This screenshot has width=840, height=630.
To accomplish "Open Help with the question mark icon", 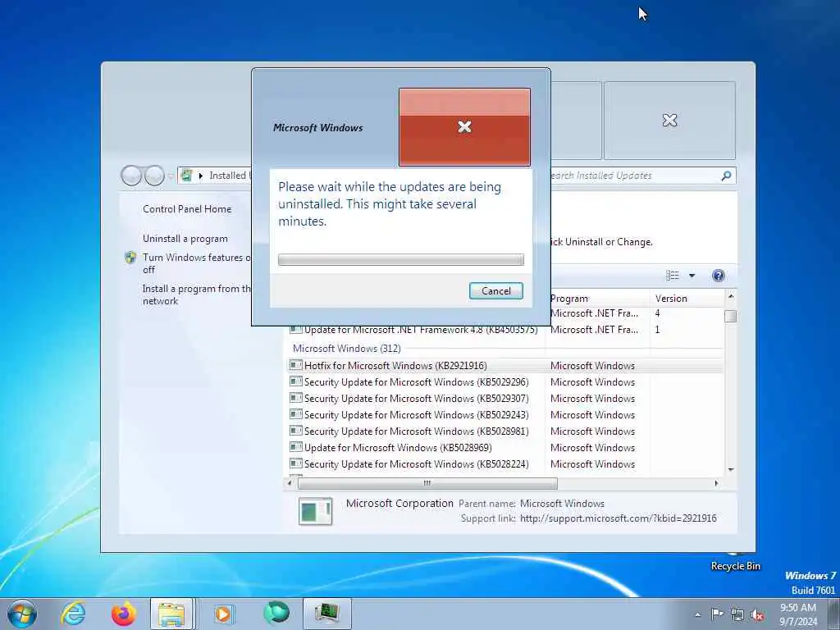I will point(719,276).
